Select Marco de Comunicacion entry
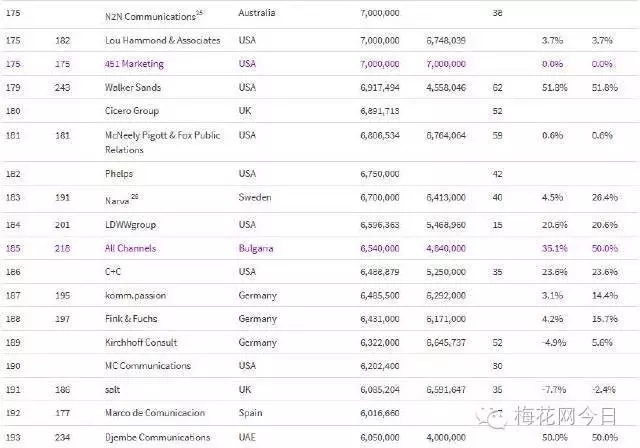Viewport: 640px width, 448px height. (x=154, y=413)
